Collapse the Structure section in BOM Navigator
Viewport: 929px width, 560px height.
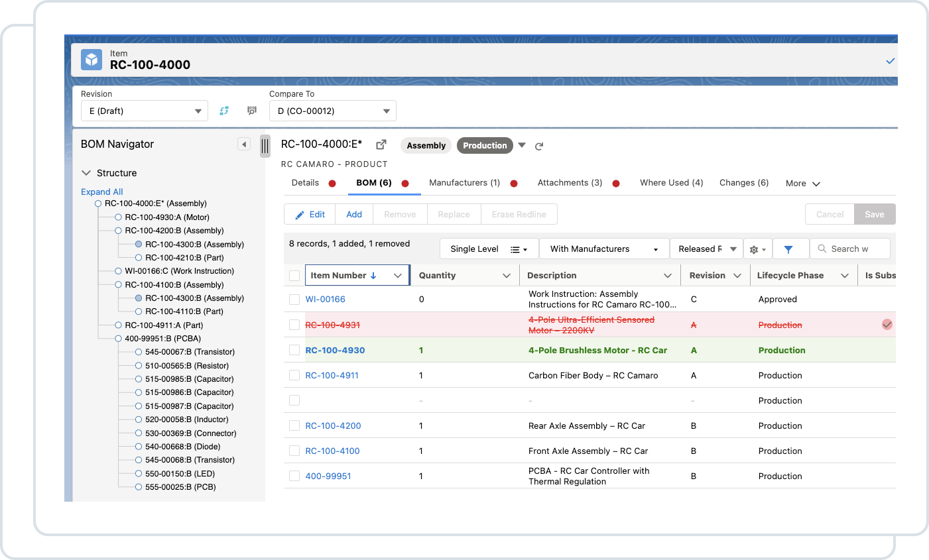[86, 172]
